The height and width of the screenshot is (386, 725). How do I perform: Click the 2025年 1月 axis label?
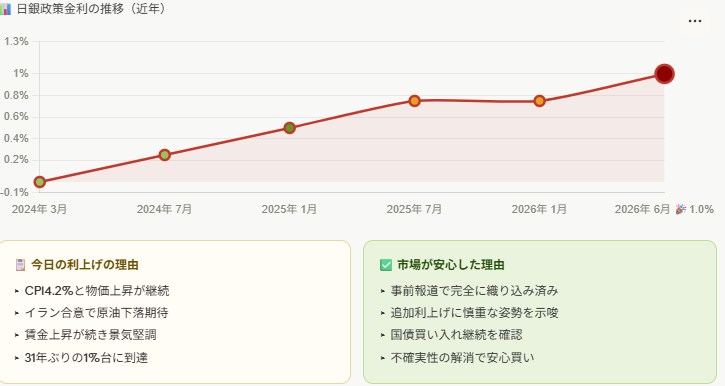coord(289,209)
